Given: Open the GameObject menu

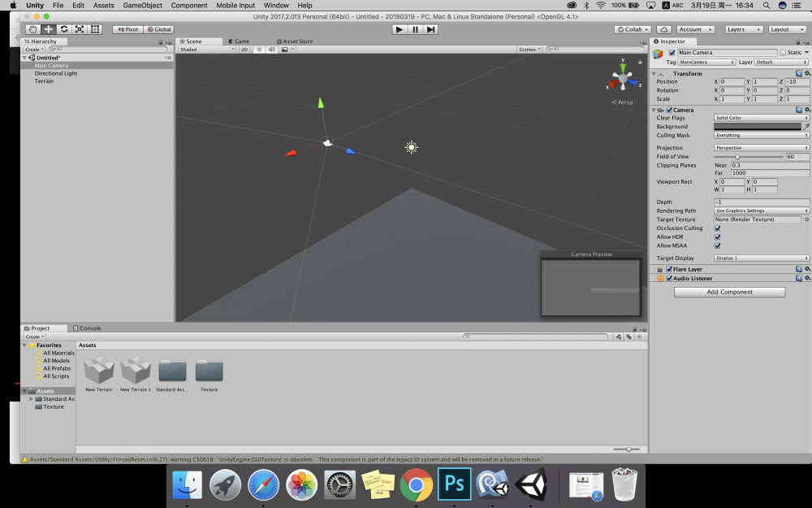Looking at the screenshot, I should [x=142, y=5].
